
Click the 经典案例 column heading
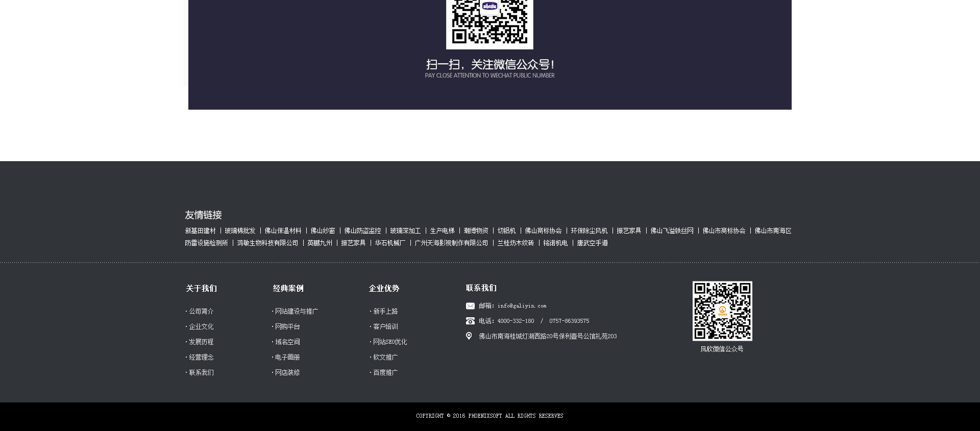coord(288,288)
